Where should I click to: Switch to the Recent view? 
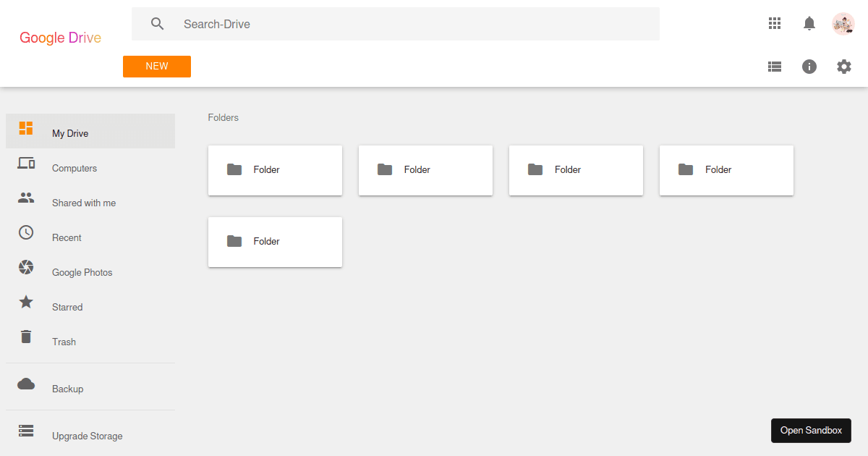(x=67, y=237)
